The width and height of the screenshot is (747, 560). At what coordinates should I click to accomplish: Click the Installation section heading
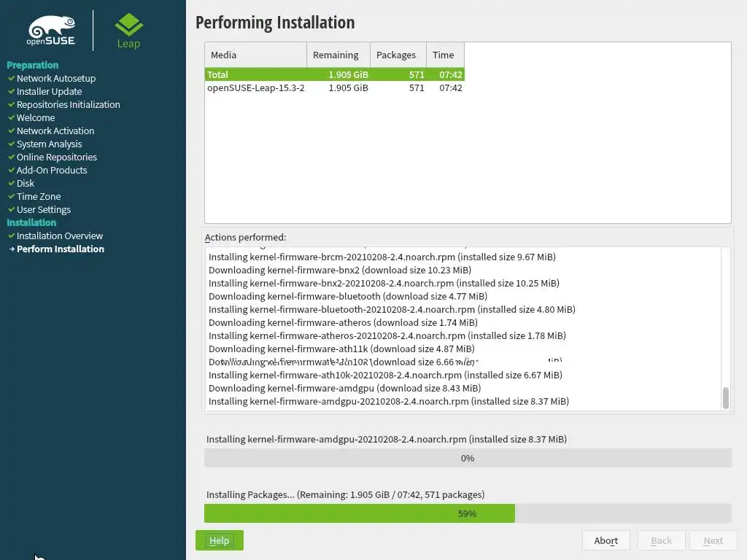(x=31, y=222)
